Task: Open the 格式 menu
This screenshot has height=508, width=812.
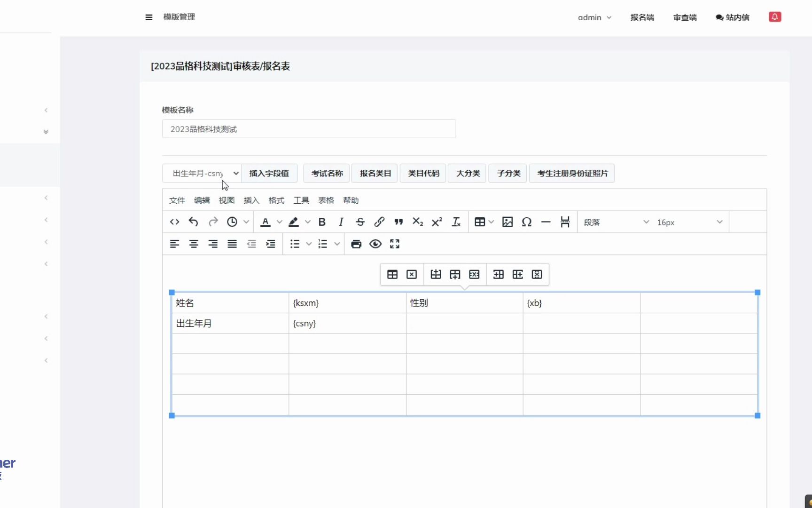Action: (276, 200)
